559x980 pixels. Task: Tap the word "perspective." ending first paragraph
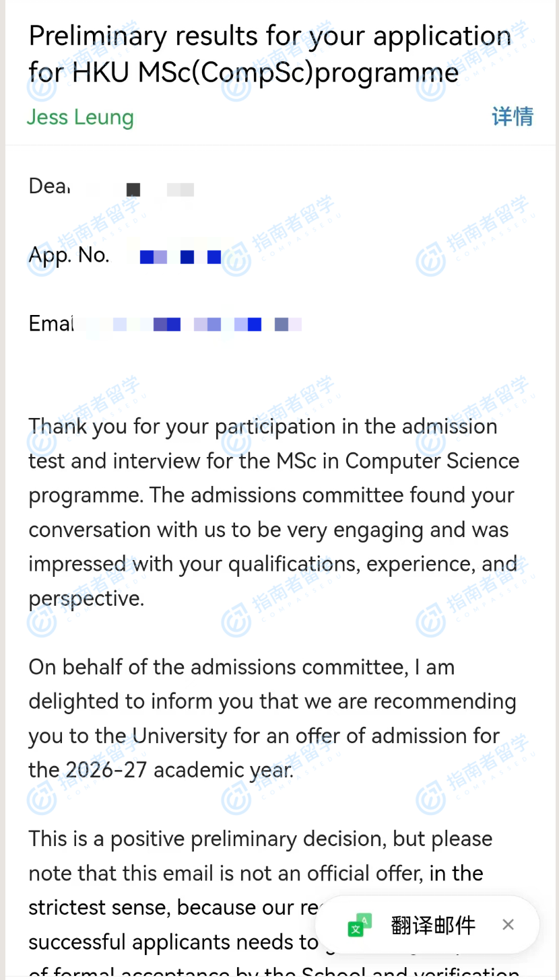point(86,598)
